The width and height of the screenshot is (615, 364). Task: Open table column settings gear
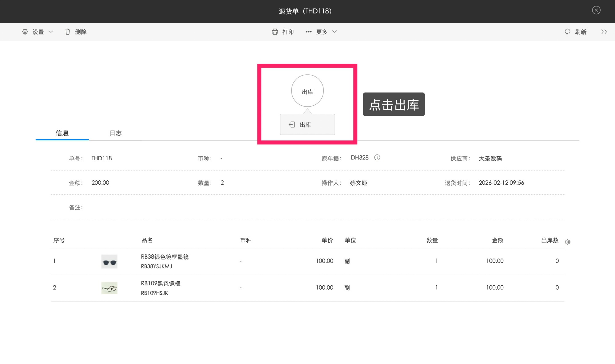(x=568, y=242)
